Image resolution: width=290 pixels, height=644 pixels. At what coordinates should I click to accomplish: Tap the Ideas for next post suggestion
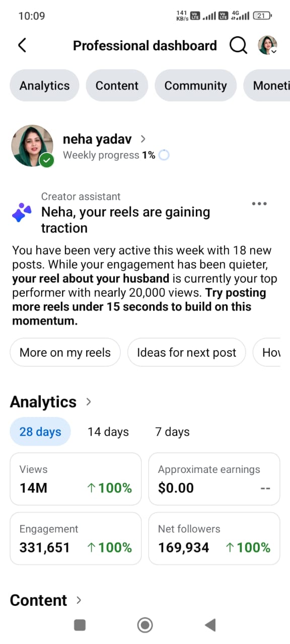tap(186, 352)
